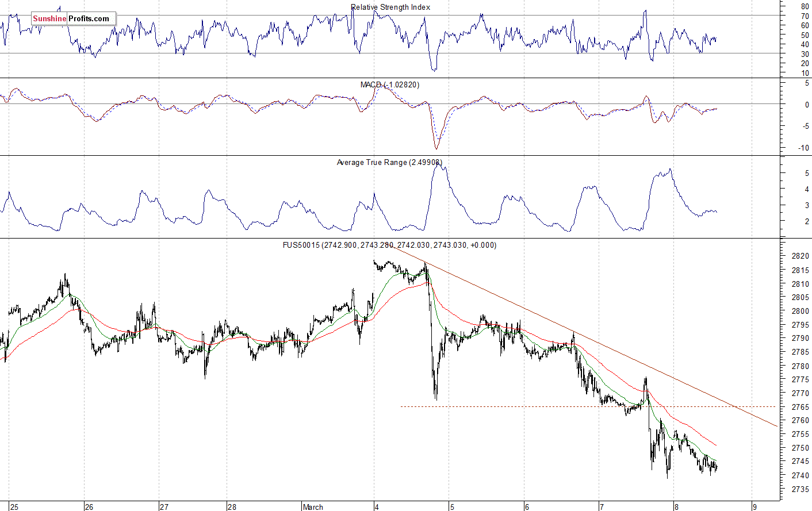
Task: Click the '28' date axis label
Action: [232, 507]
